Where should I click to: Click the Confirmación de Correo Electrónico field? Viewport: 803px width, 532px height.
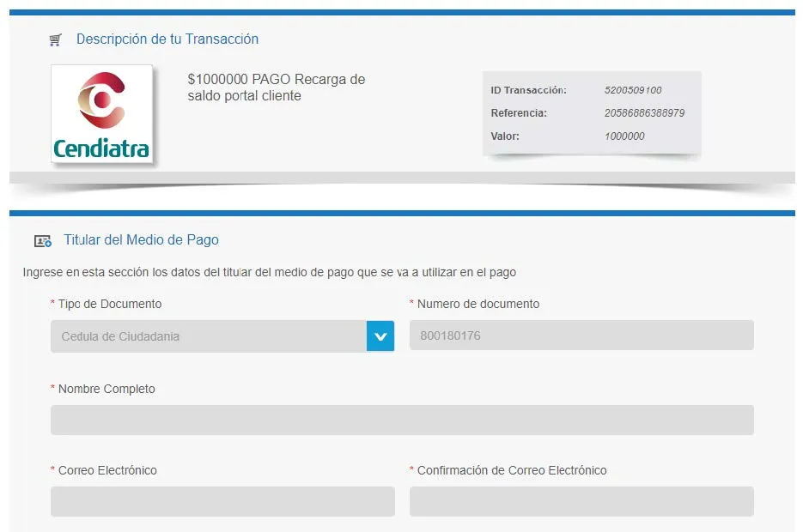(x=581, y=501)
